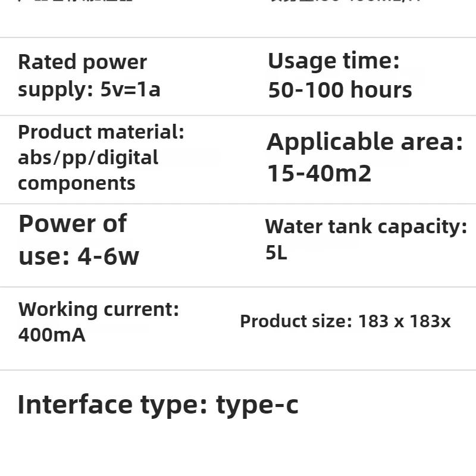This screenshot has height=476, width=476.
Task: Click the Applicable area label
Action: point(364,142)
